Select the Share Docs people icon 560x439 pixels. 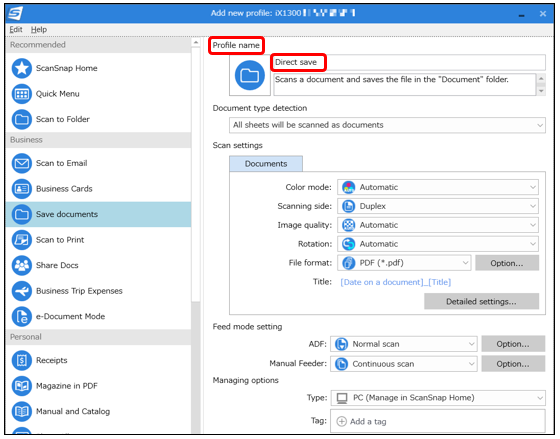point(22,265)
